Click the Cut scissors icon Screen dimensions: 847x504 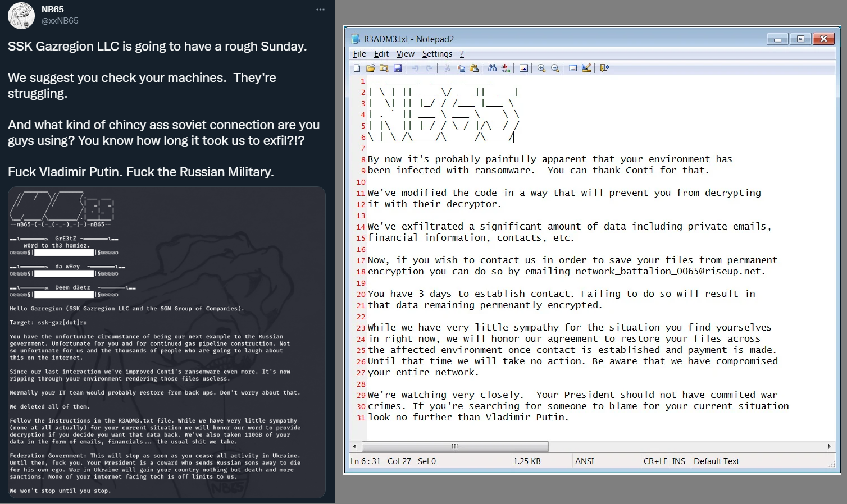pos(447,68)
